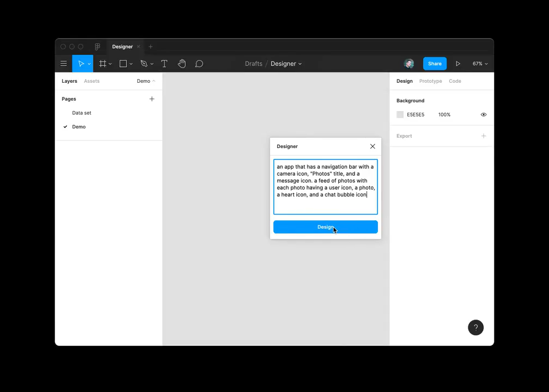
Task: Select the Text tool
Action: [x=164, y=64]
